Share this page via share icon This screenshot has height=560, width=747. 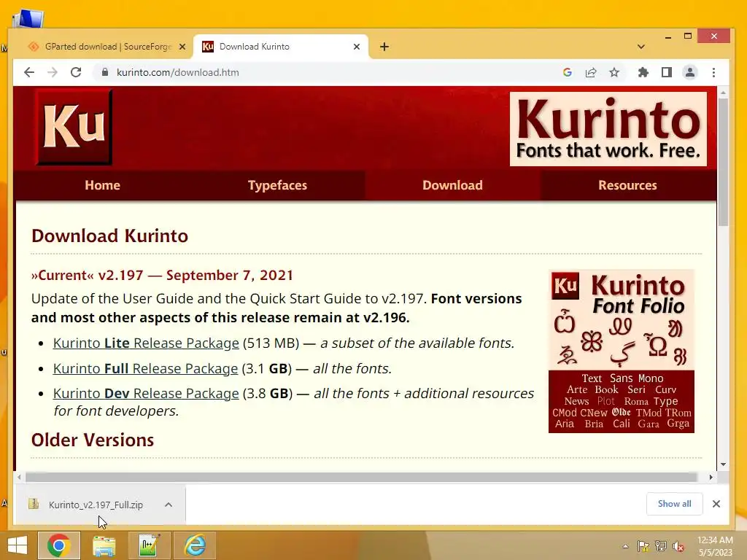coord(591,72)
